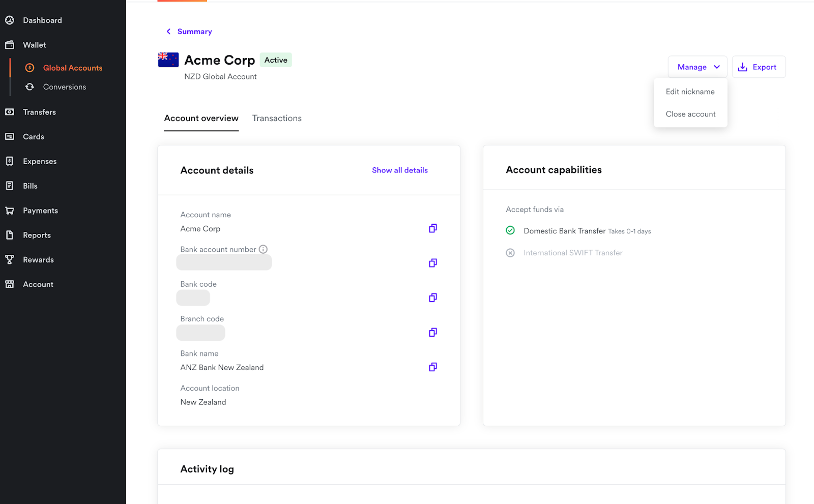Copy the Account name value

click(432, 228)
